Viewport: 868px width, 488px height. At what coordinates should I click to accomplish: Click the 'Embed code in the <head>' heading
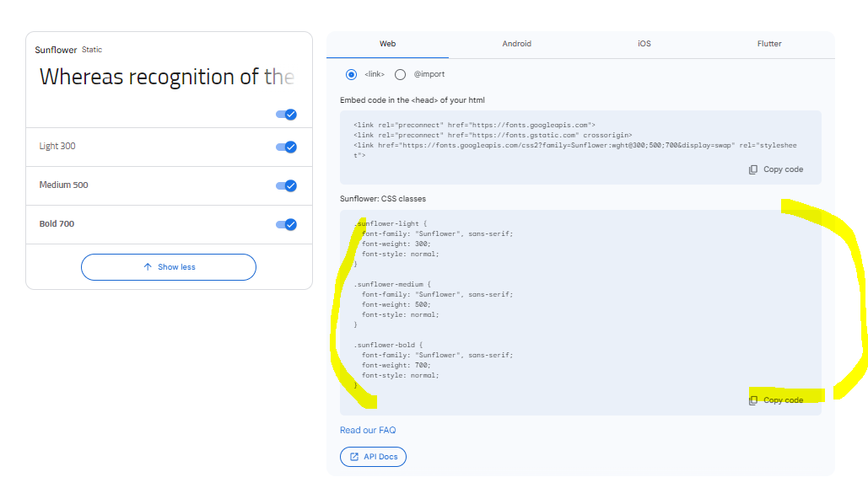(412, 100)
